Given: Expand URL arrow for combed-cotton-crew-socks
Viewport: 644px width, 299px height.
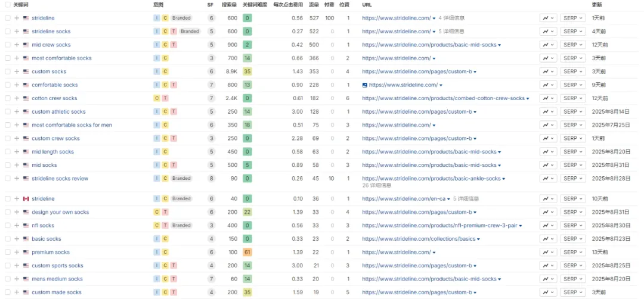Looking at the screenshot, I should [x=528, y=98].
